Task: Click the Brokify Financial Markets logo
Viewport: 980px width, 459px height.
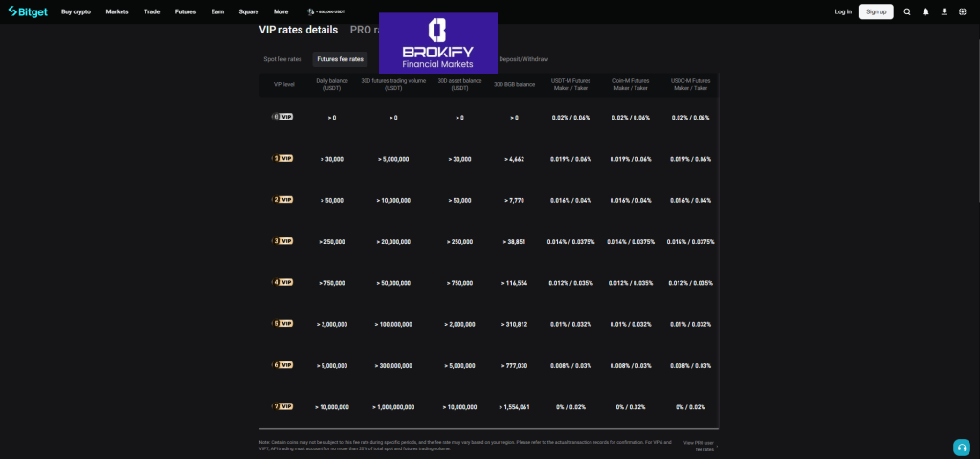Action: click(437, 43)
